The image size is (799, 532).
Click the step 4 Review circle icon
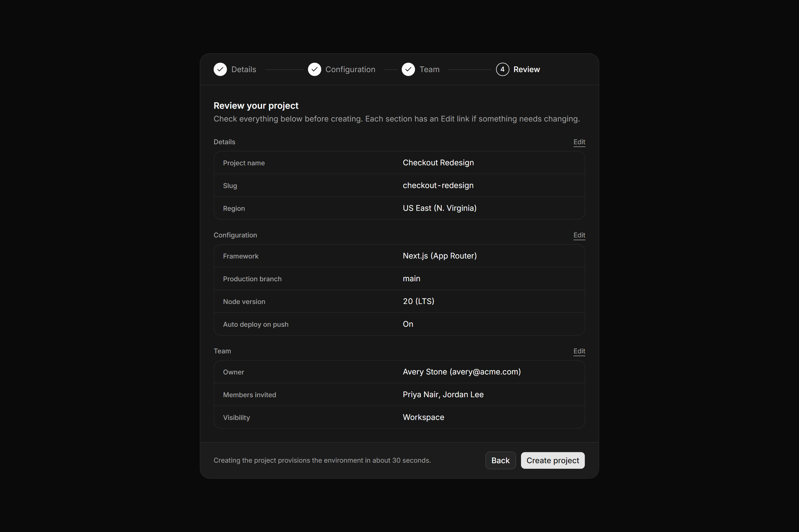coord(502,69)
